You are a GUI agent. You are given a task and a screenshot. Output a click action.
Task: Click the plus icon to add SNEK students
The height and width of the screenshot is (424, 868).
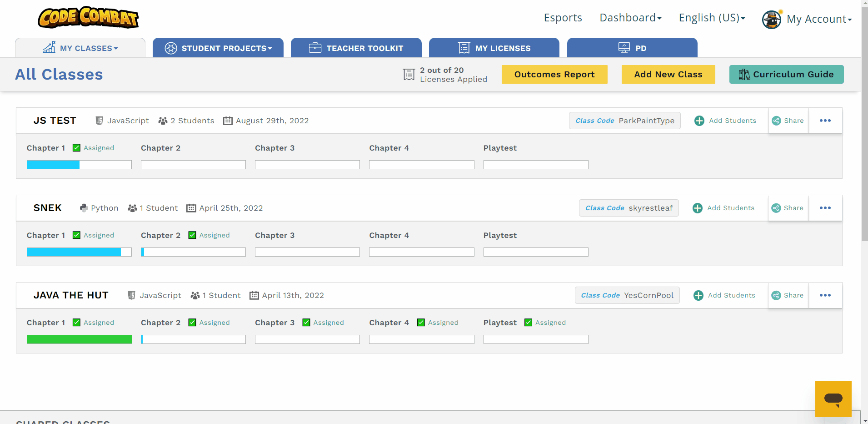coord(698,208)
